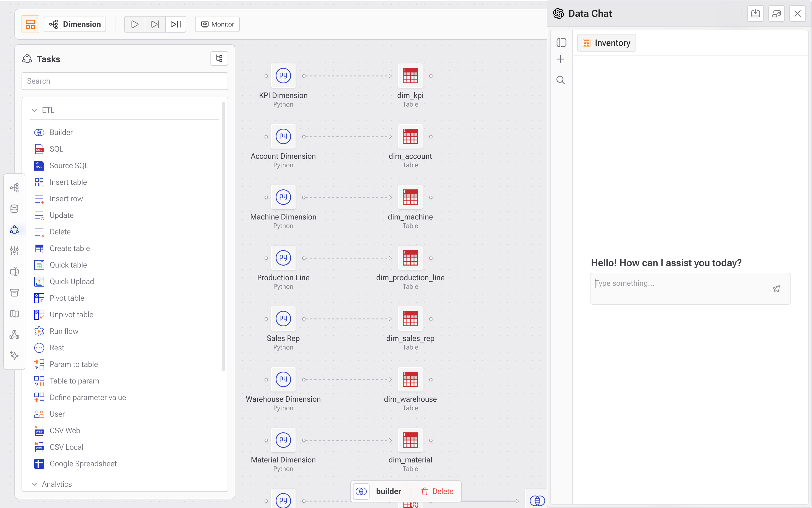Screen dimensions: 812x508
Task: Click the send message paper-plane icon
Action: (776, 289)
